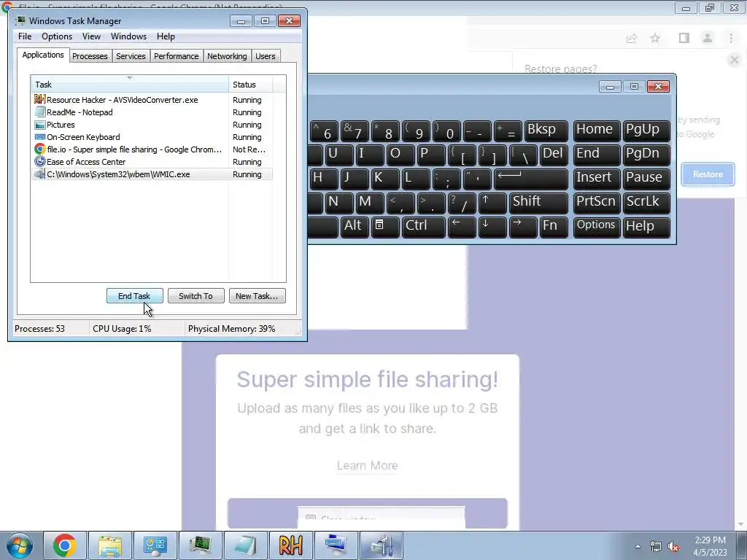Open Task Manager View menu
Screen dimensions: 747x560
coord(91,36)
